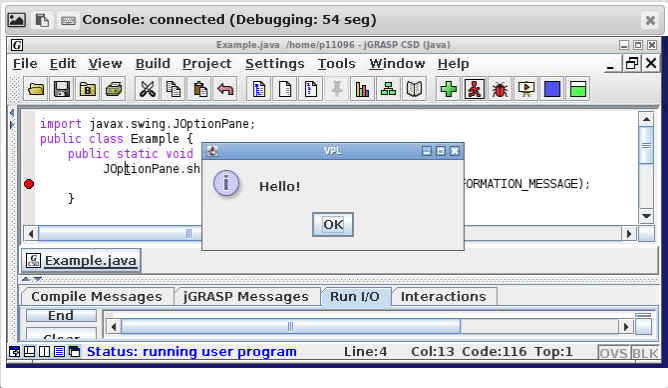
Task: Click the Run I/O horizontal scrollbar thumb
Action: [291, 327]
